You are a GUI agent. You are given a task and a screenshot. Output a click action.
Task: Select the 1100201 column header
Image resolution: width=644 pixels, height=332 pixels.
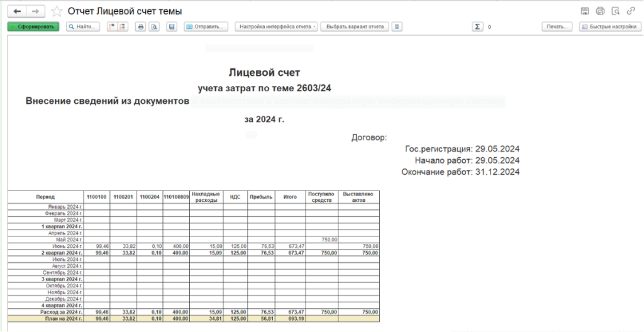click(x=123, y=197)
